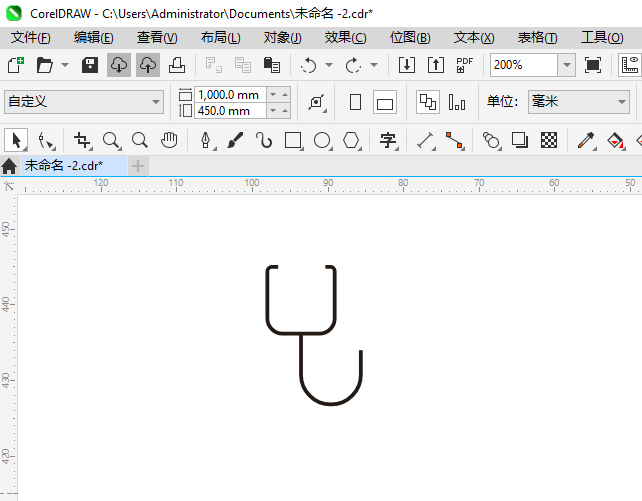642x501 pixels.
Task: Select the Interactive fill bucket tool
Action: (615, 140)
